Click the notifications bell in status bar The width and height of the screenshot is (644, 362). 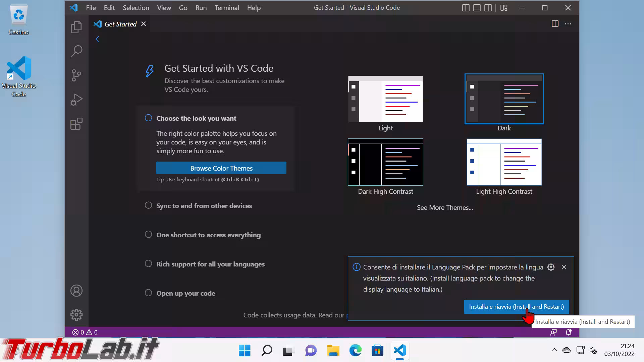[x=569, y=332]
